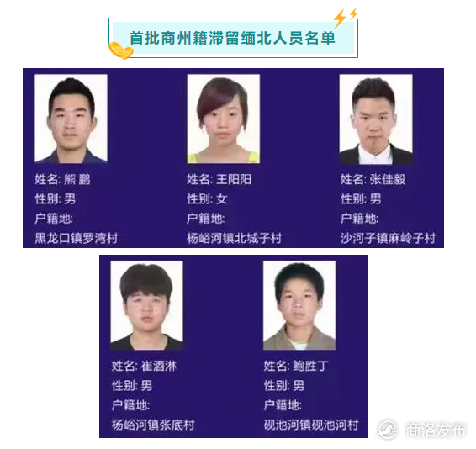476x449 pixels.
Task: Open the ID photo above 姓名: 王阳阳
Action: (x=224, y=119)
